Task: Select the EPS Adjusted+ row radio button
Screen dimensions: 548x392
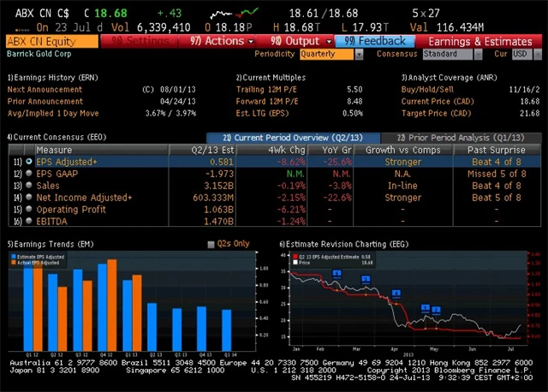Action: [x=30, y=161]
